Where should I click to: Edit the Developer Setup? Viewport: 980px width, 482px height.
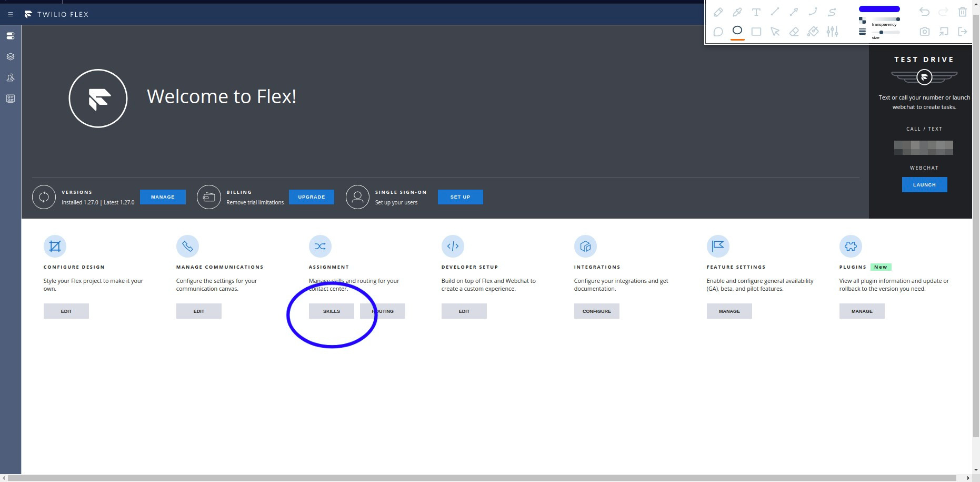pyautogui.click(x=464, y=311)
